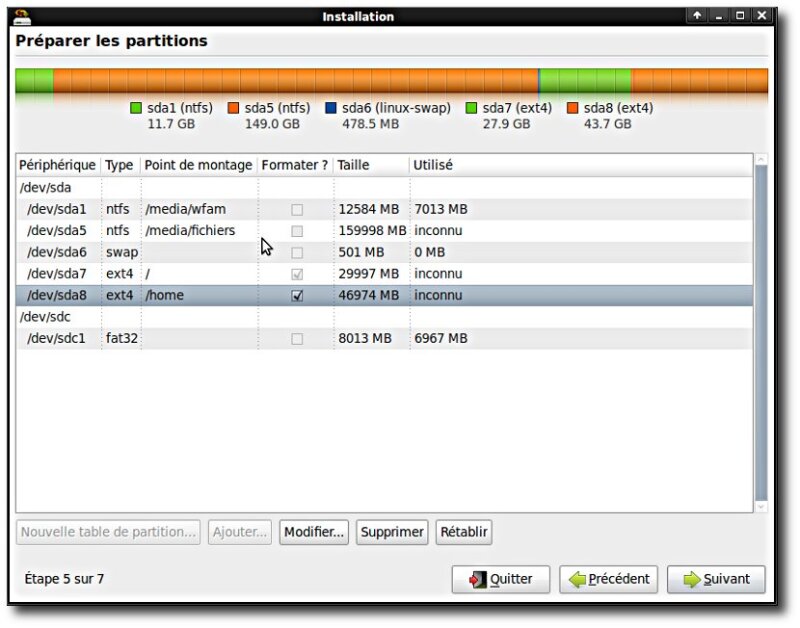Toggle format checkbox for /dev/sda6
Image resolution: width=800 pixels, height=628 pixels.
click(297, 253)
